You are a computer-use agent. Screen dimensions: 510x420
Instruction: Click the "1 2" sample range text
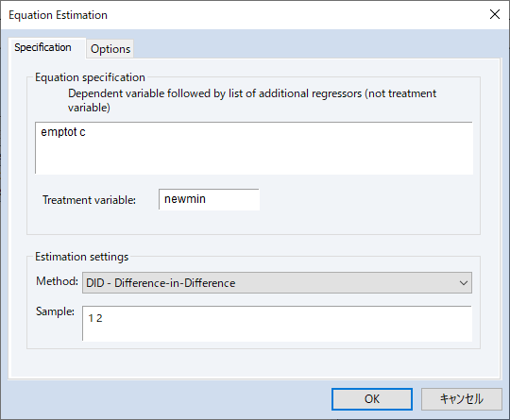pos(95,318)
